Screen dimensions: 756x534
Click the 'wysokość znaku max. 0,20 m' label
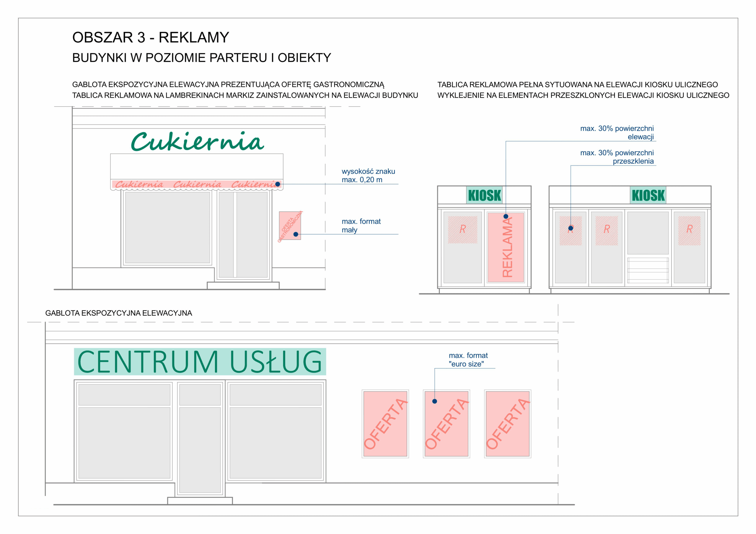[x=368, y=175]
